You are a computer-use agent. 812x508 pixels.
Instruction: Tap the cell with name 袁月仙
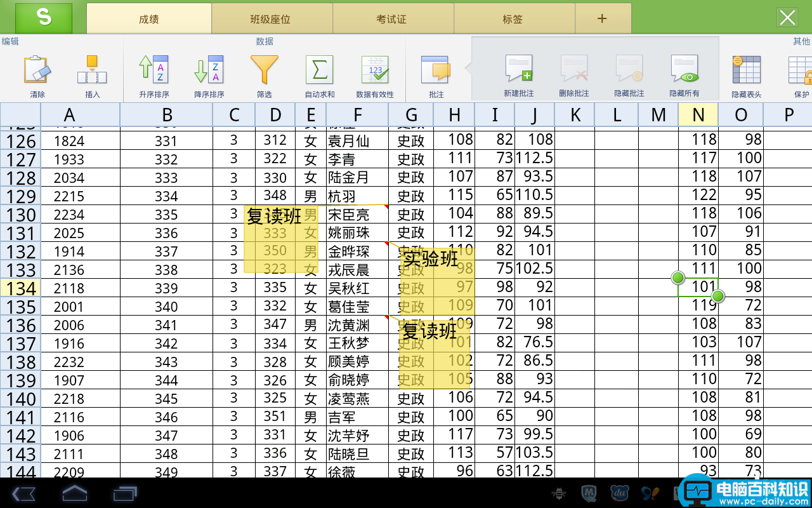click(x=357, y=140)
